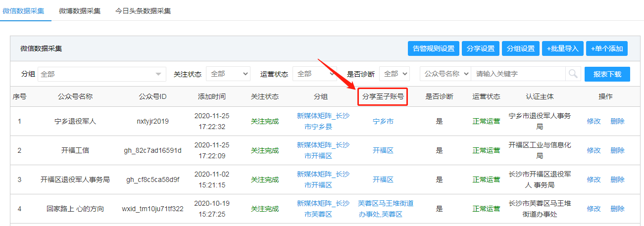Click 修改 for 宁乡退役军人 row

pyautogui.click(x=594, y=121)
